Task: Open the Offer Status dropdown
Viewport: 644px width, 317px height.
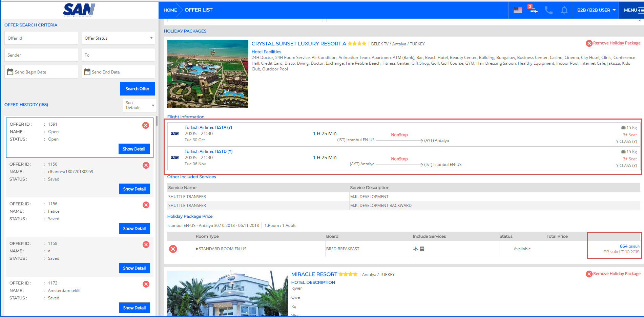Action: point(118,38)
